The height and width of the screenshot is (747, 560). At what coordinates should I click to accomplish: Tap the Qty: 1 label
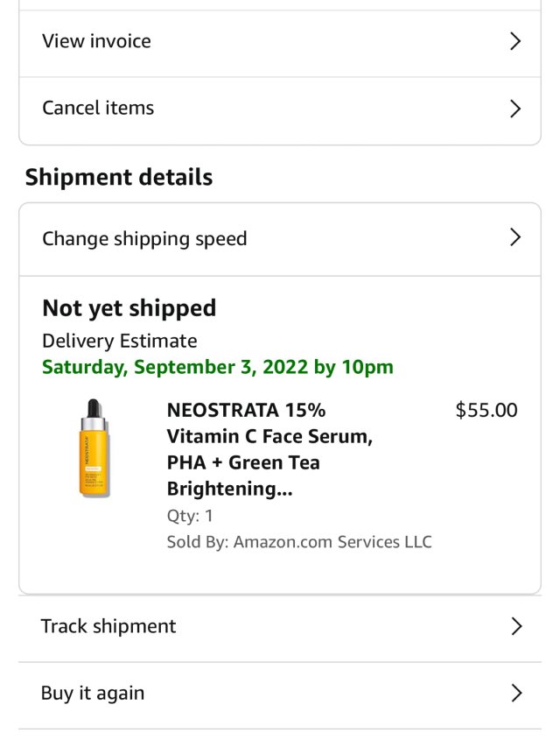190,516
